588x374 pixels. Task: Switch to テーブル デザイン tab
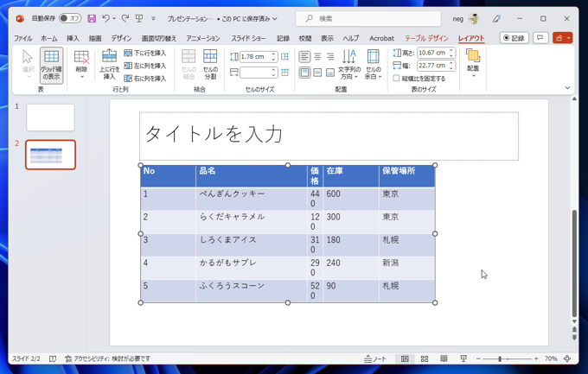(x=426, y=38)
